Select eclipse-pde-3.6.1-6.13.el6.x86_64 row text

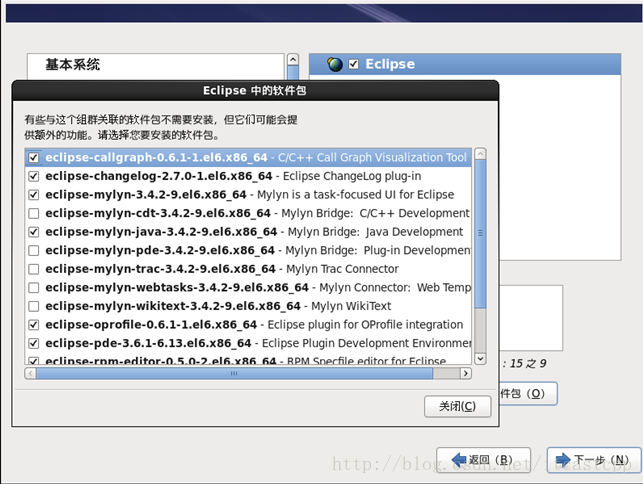148,343
